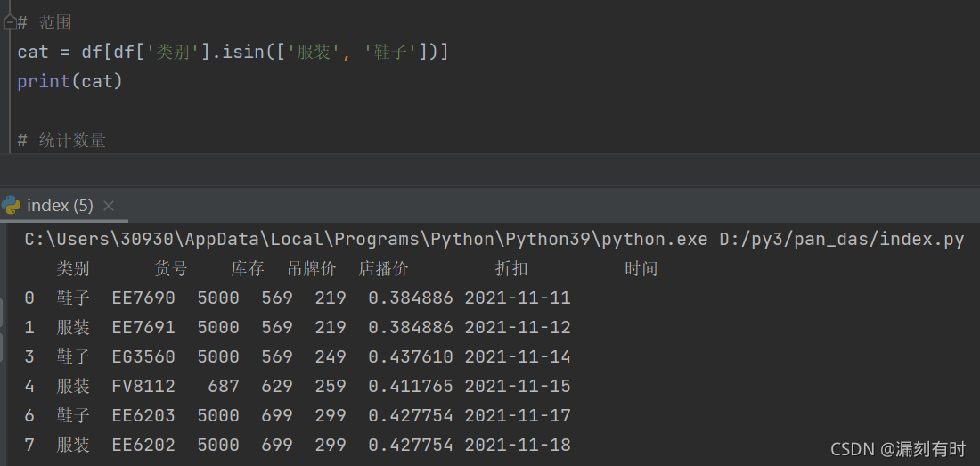Image resolution: width=980 pixels, height=466 pixels.
Task: Click '鞋子' category in output row 6
Action: [x=73, y=415]
